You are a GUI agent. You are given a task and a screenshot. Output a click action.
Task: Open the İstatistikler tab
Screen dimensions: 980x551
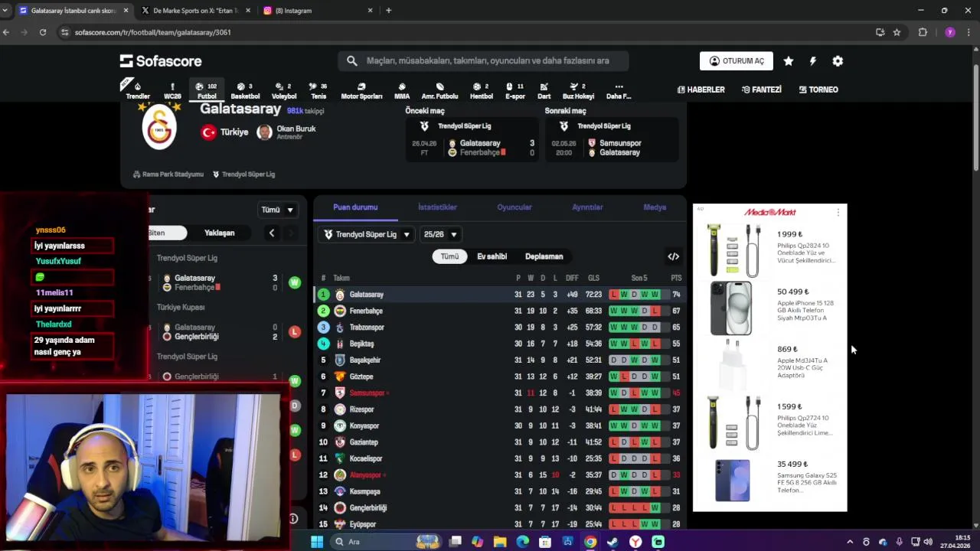[x=437, y=207]
